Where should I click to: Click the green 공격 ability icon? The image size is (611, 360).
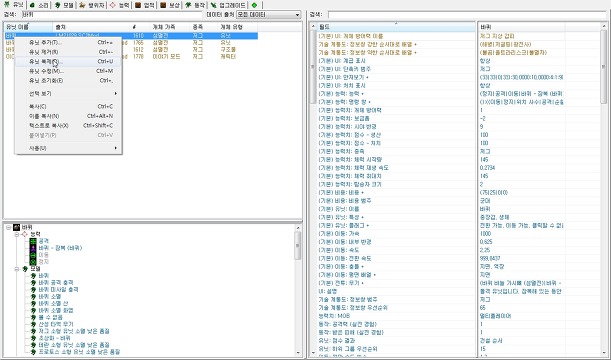[33, 241]
